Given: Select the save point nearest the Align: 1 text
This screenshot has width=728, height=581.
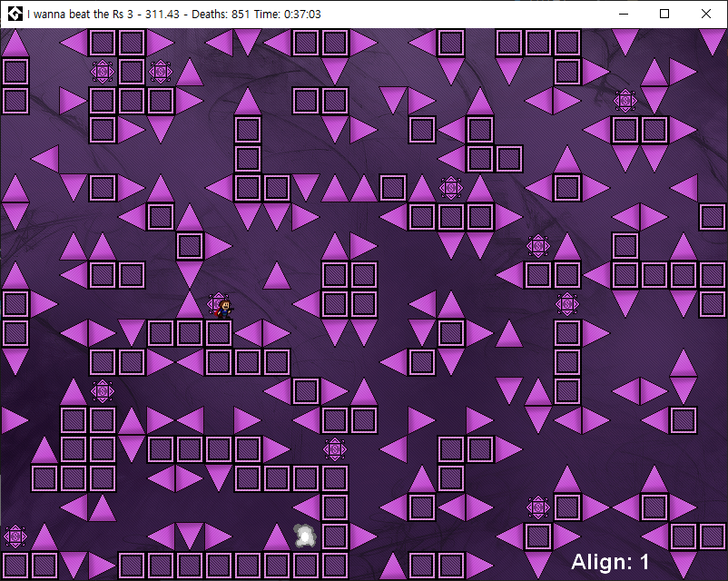Looking at the screenshot, I should pyautogui.click(x=538, y=507).
